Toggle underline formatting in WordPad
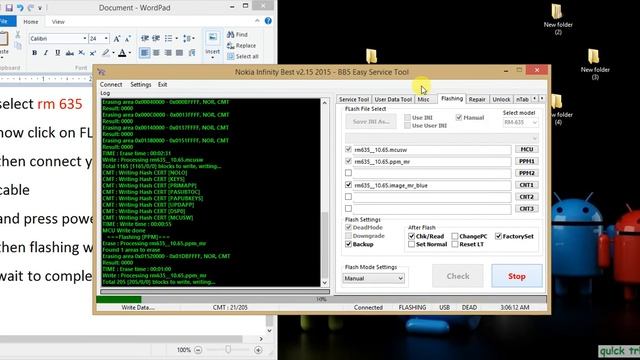The width and height of the screenshot is (640, 360). (58, 53)
